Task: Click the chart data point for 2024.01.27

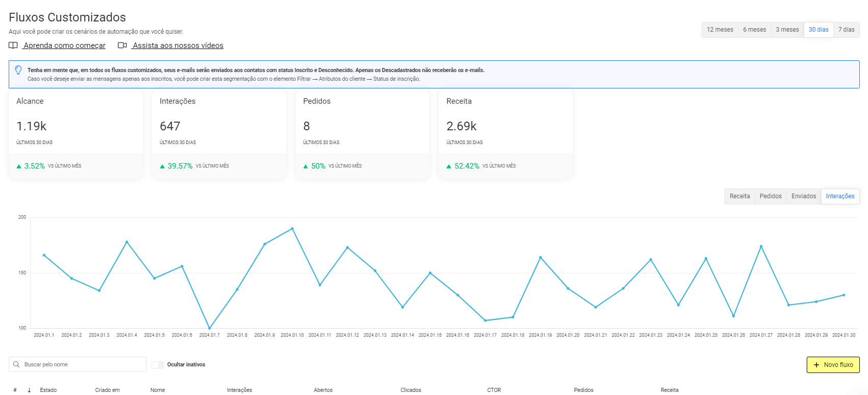Action: pos(761,246)
